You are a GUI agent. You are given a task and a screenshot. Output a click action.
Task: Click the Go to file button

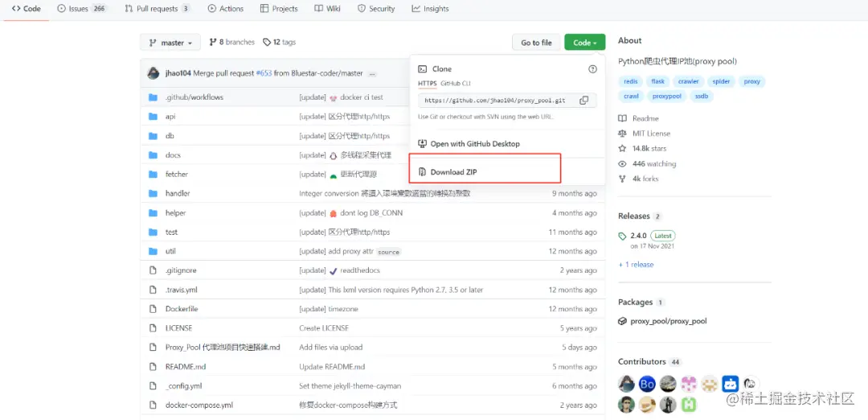(x=536, y=43)
